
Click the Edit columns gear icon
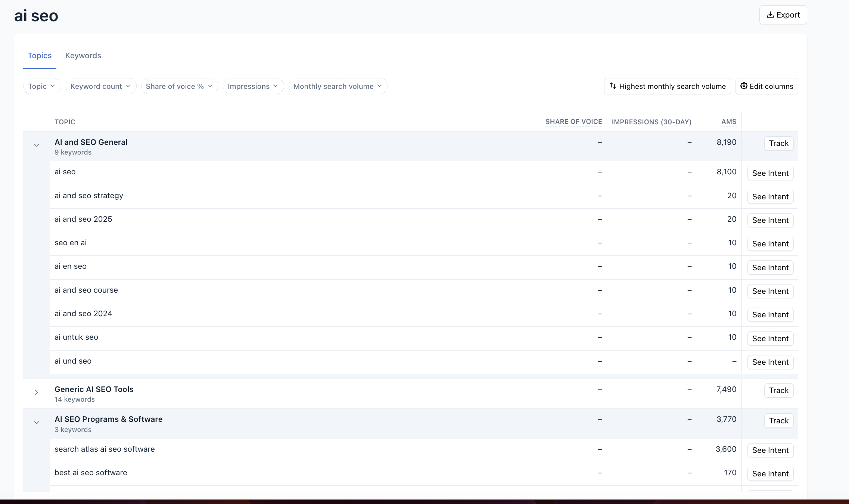point(744,86)
